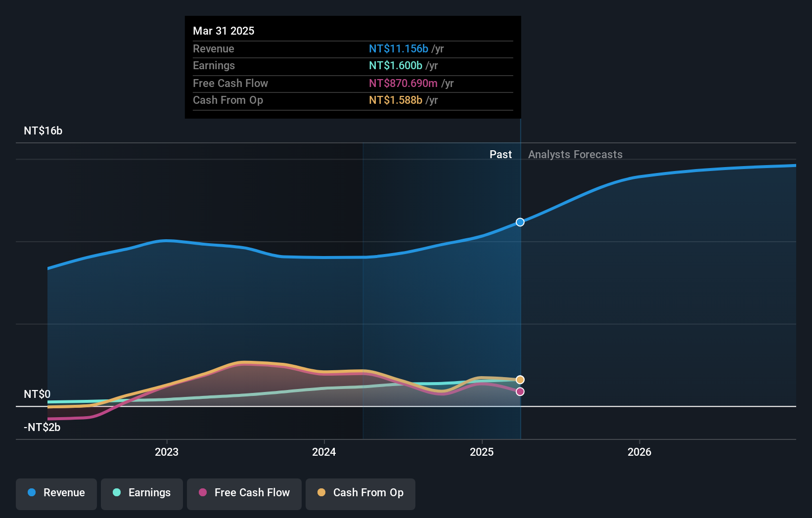Viewport: 812px width, 518px height.
Task: Click the Revenue data point on Mar 31 2025
Action: [x=520, y=222]
